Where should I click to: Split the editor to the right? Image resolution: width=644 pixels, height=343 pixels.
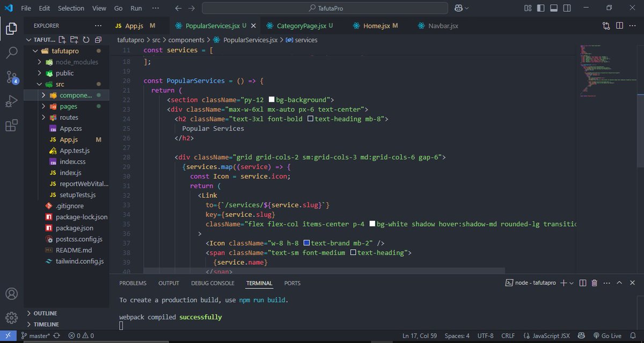point(619,26)
